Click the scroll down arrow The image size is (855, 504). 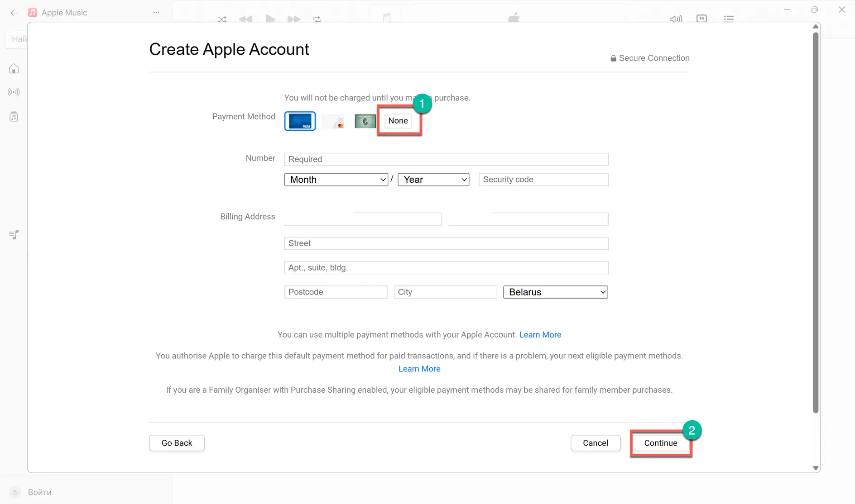pyautogui.click(x=816, y=468)
